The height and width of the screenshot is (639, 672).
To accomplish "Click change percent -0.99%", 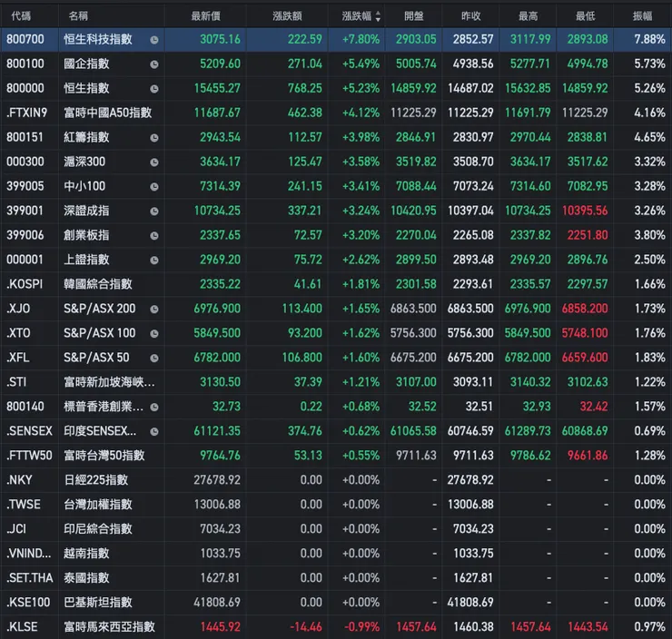I will point(361,626).
